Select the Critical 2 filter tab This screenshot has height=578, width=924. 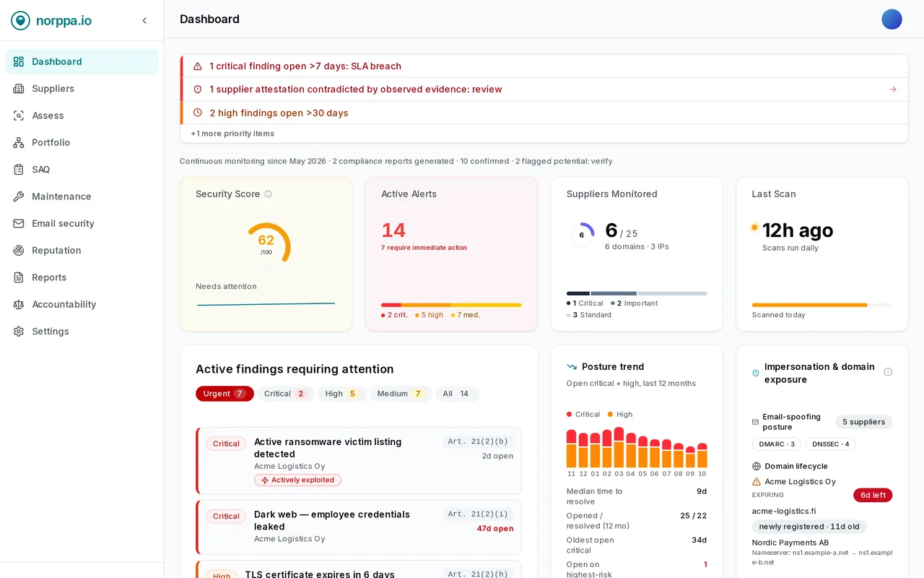(x=286, y=394)
